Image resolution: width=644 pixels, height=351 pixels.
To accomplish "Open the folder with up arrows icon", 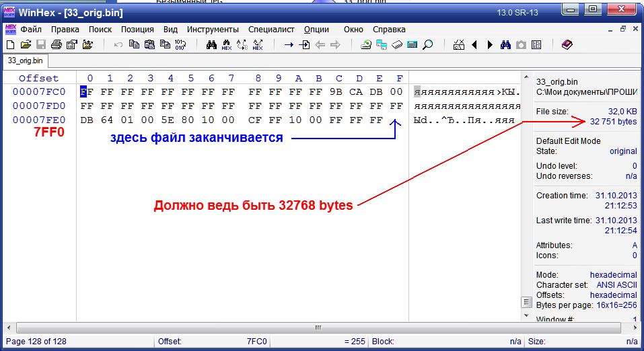I will pyautogui.click(x=87, y=45).
